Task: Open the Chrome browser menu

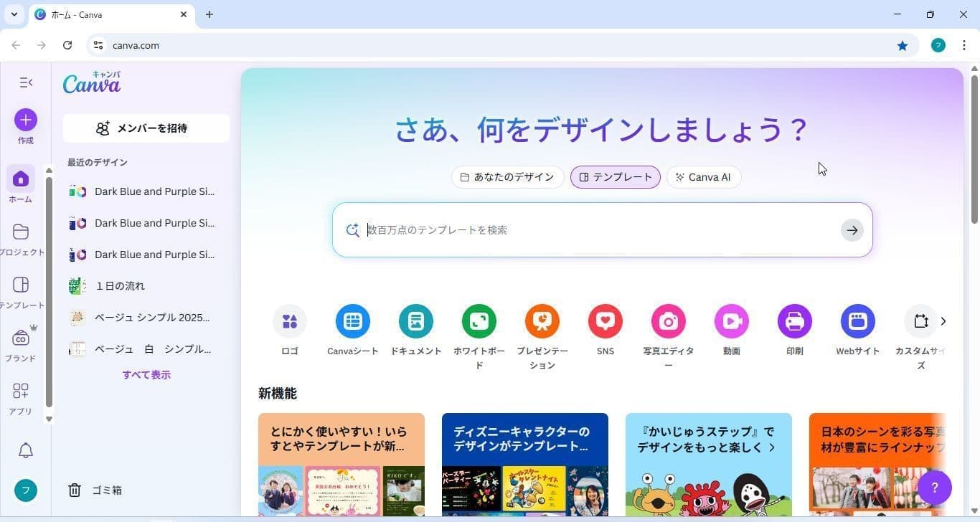Action: point(965,44)
